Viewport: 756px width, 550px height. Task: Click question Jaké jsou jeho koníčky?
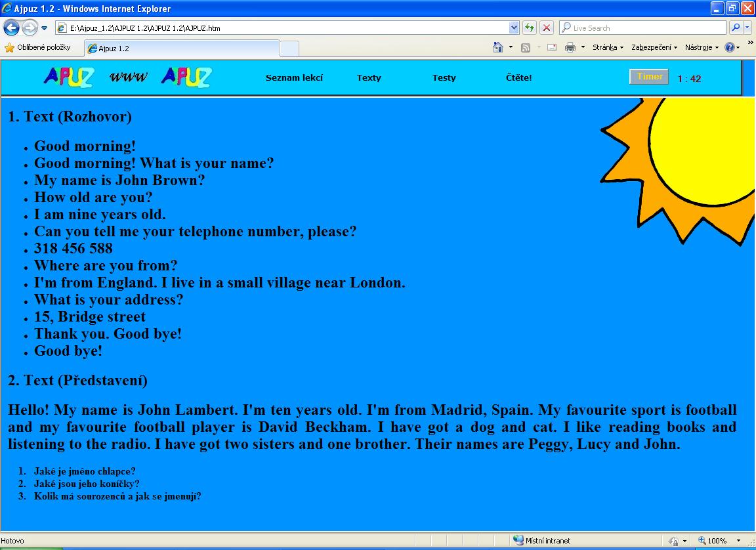(x=87, y=484)
